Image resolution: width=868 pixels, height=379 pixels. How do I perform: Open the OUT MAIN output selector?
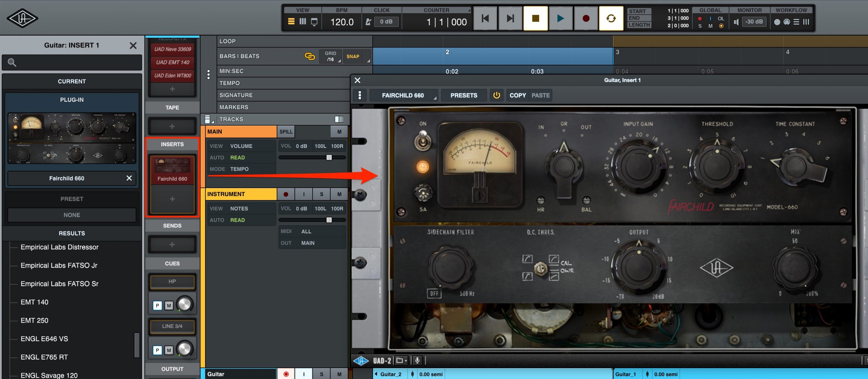point(312,243)
